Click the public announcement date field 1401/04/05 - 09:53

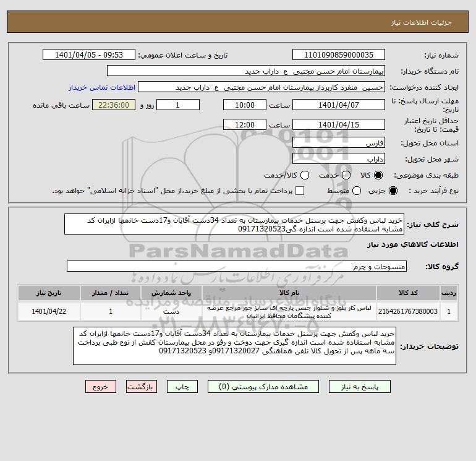point(89,54)
